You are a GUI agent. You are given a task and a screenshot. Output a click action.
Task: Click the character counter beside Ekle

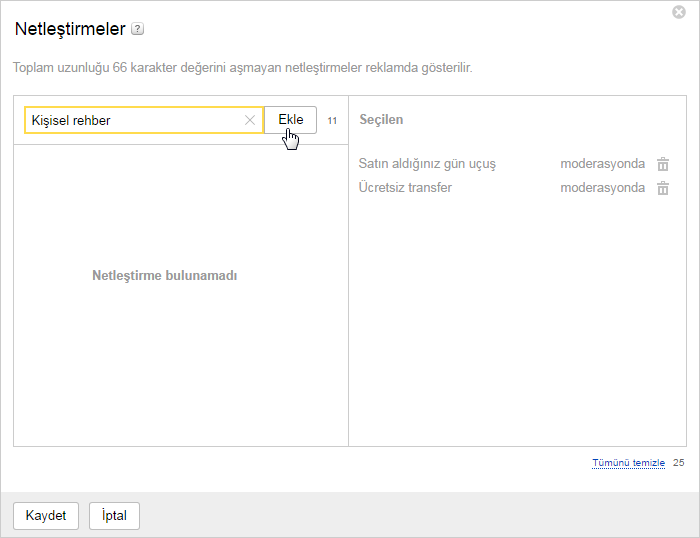332,121
